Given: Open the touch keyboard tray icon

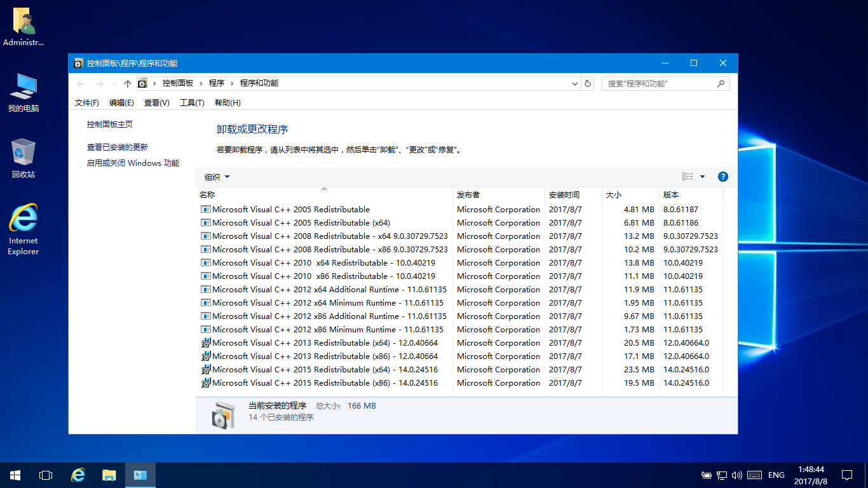Looking at the screenshot, I should tap(754, 475).
